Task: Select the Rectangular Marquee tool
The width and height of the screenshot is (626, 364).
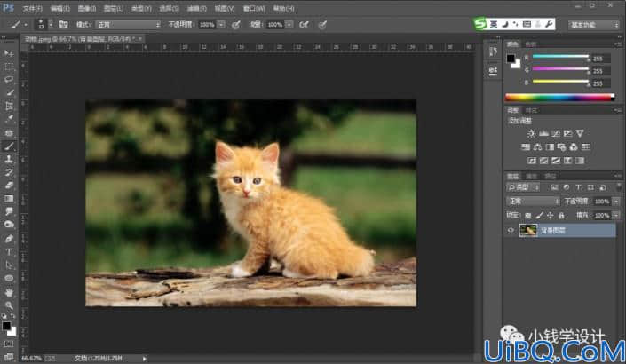Action: (x=9, y=67)
